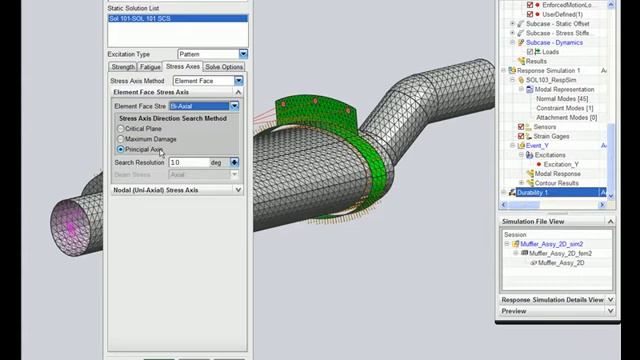Collapse the Simulation File View panel

pyautogui.click(x=611, y=221)
